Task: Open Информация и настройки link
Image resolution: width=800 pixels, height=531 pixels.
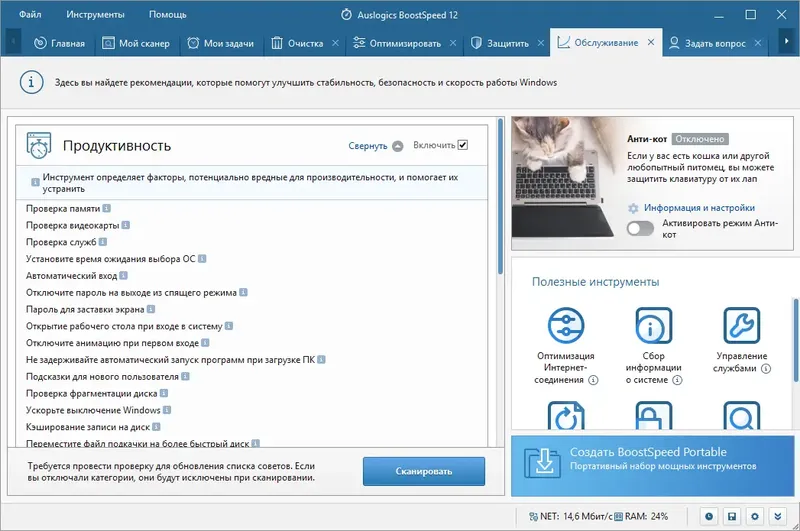Action: tap(699, 208)
